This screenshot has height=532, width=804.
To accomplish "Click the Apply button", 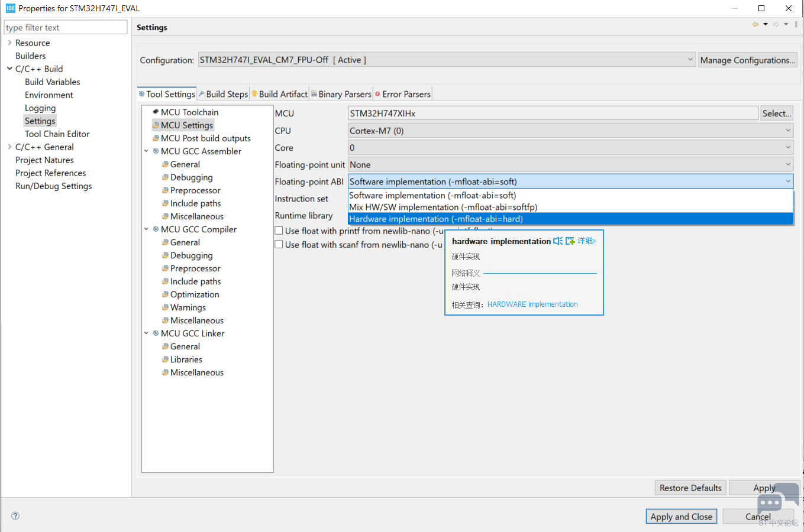I will coord(764,488).
